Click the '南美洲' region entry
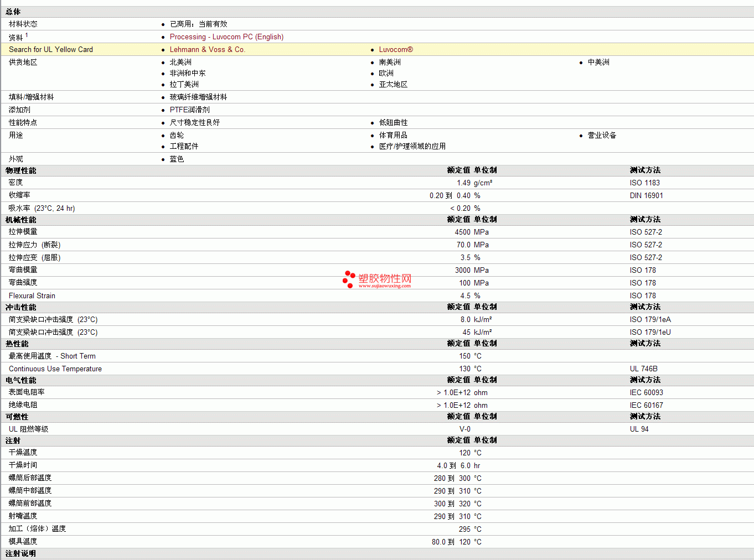The image size is (754, 560). point(390,62)
